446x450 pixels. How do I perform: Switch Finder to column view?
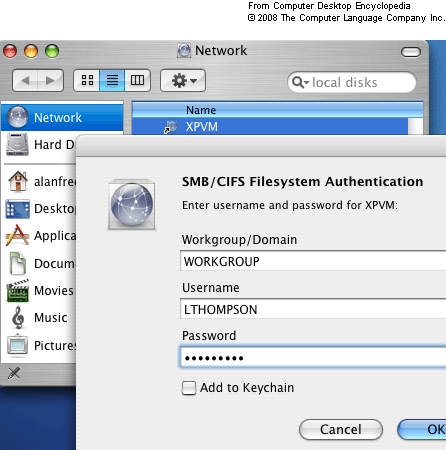(x=137, y=80)
